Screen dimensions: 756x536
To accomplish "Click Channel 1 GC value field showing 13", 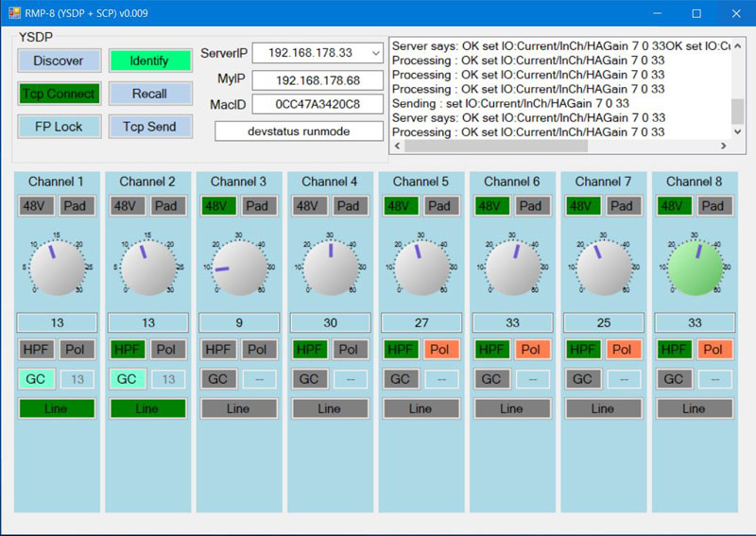I will point(77,379).
